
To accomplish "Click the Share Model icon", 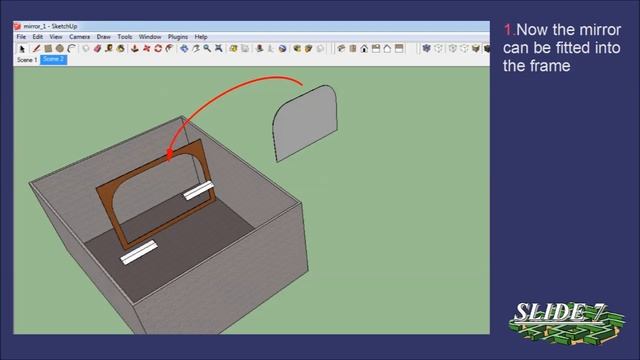I will point(309,49).
